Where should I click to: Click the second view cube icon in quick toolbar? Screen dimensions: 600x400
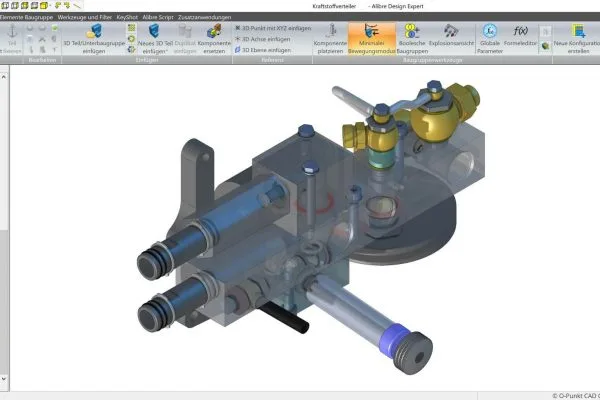point(15,5)
